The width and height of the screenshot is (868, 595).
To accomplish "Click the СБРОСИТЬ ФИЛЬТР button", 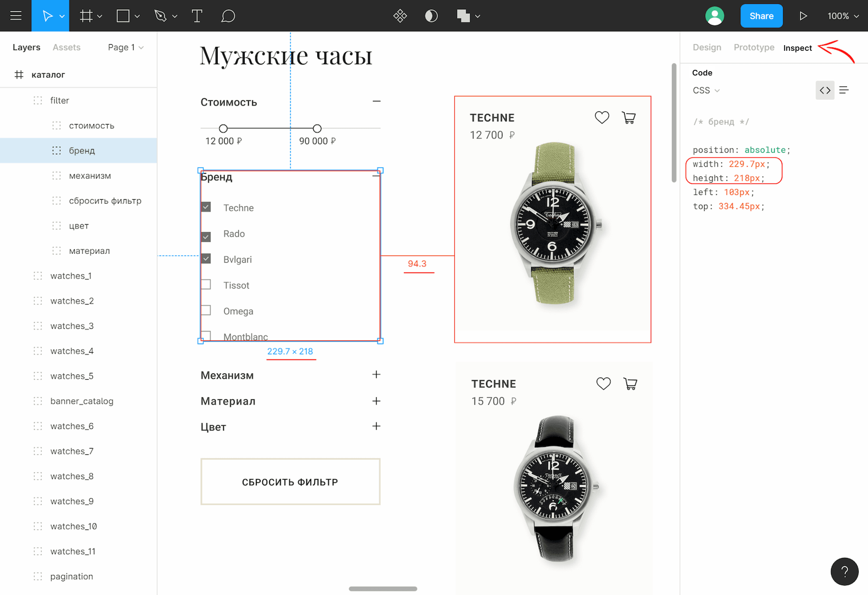I will click(290, 481).
